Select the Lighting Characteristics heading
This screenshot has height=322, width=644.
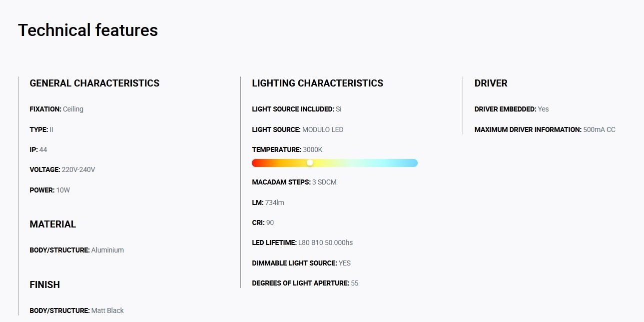[x=318, y=83]
